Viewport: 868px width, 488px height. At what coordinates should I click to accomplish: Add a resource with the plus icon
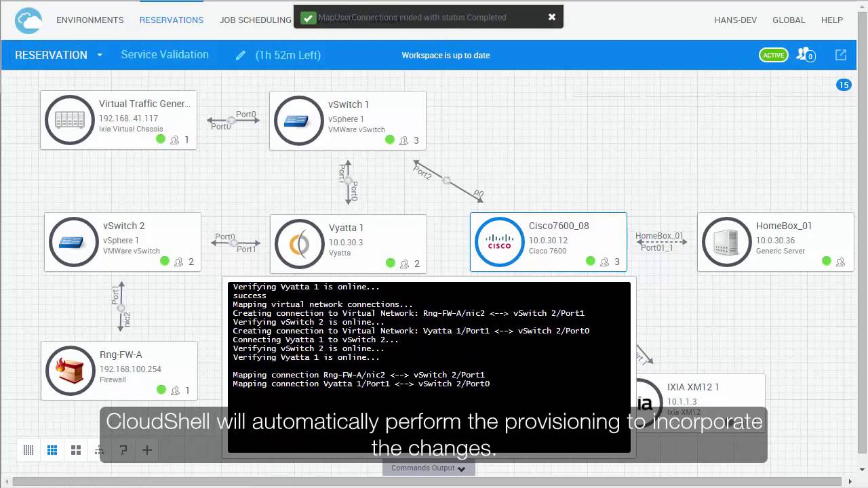pyautogui.click(x=146, y=450)
